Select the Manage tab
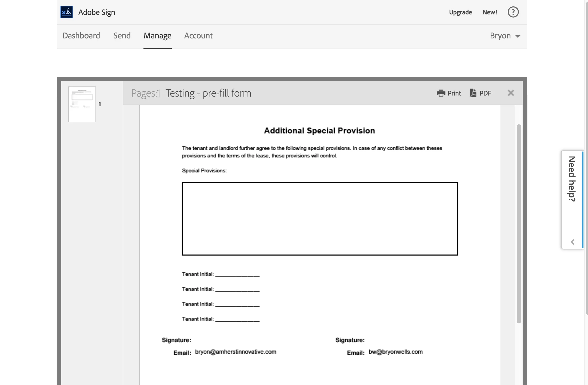 (157, 36)
